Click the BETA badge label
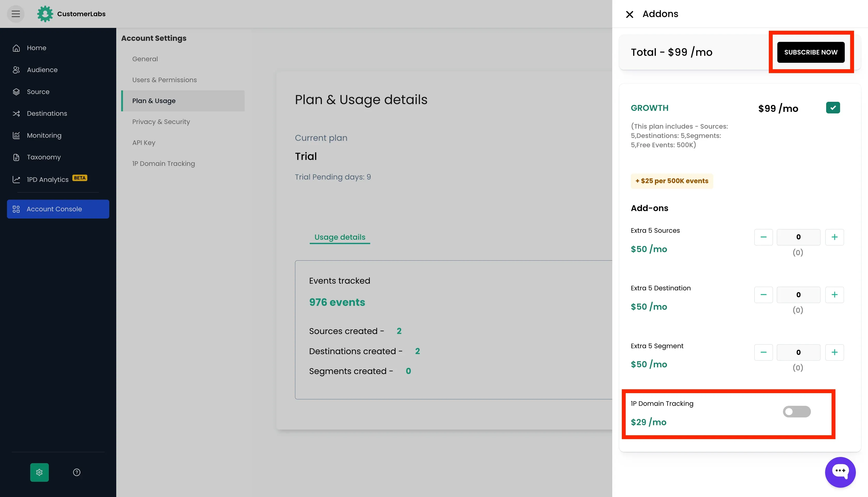This screenshot has height=497, width=868. click(80, 178)
